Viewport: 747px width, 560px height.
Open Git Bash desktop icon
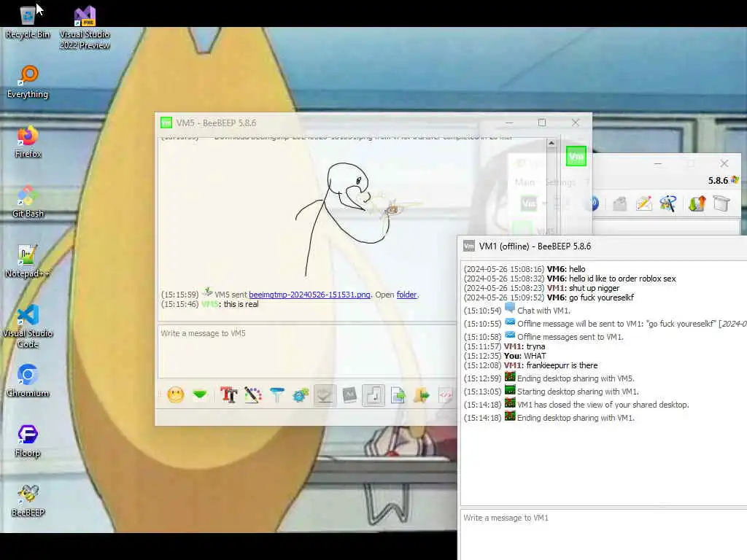click(x=28, y=202)
